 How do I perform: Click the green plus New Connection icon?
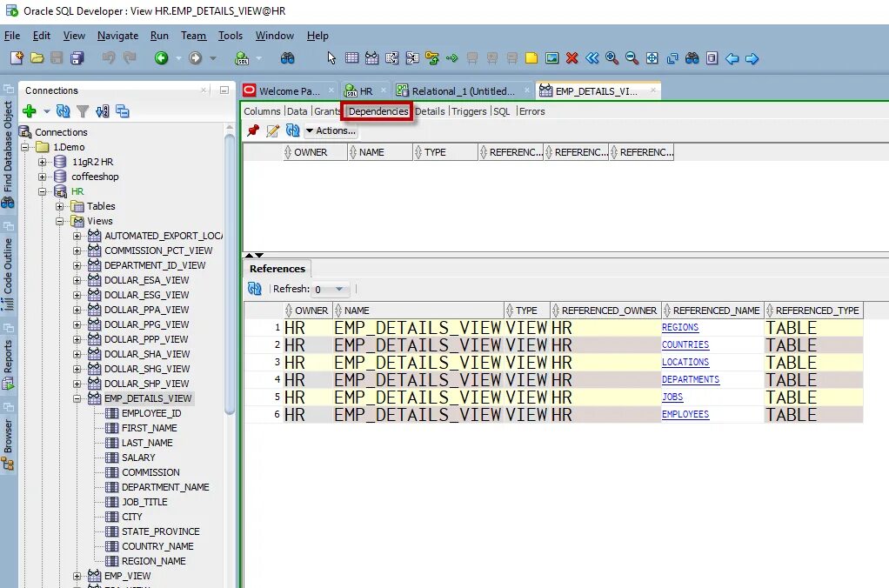(30, 111)
